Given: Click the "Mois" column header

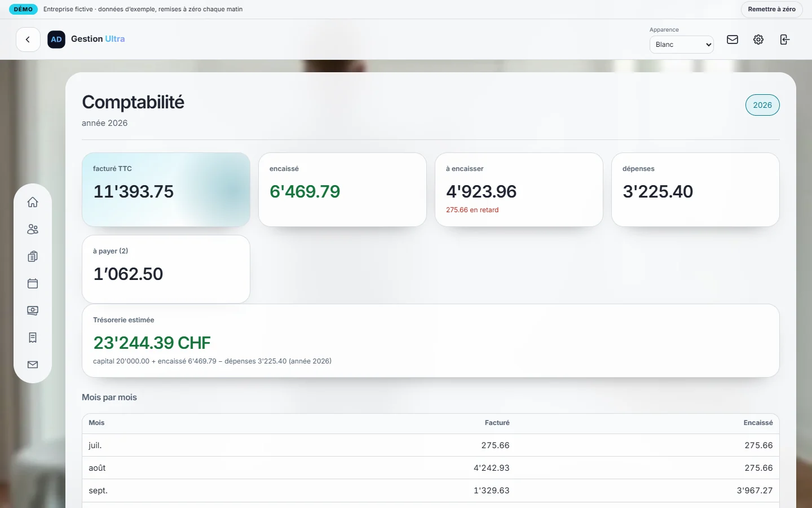Looking at the screenshot, I should coord(96,423).
